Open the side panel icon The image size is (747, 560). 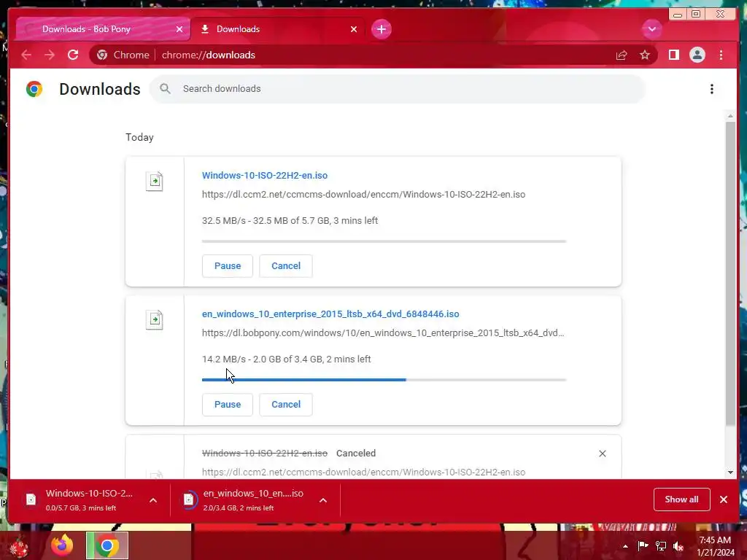[x=673, y=55]
